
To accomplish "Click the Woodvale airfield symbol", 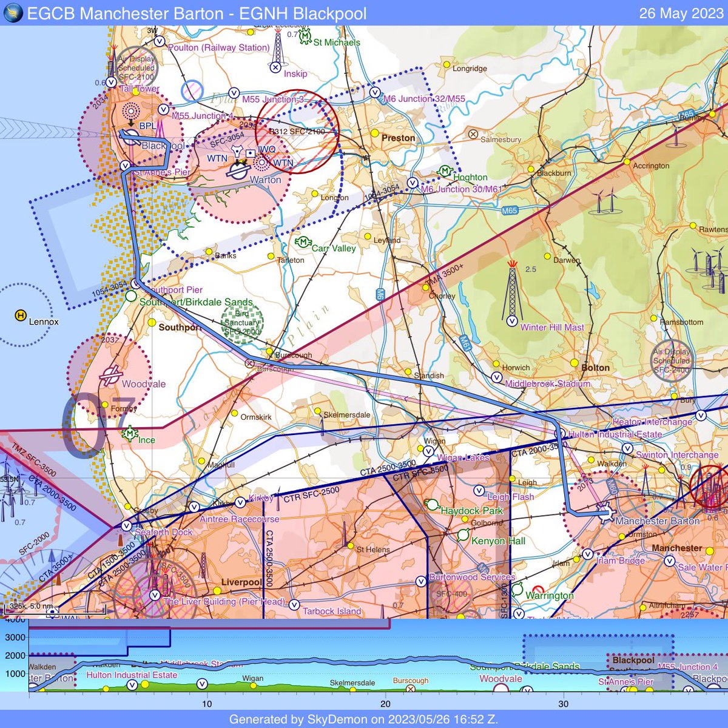I will [x=110, y=376].
